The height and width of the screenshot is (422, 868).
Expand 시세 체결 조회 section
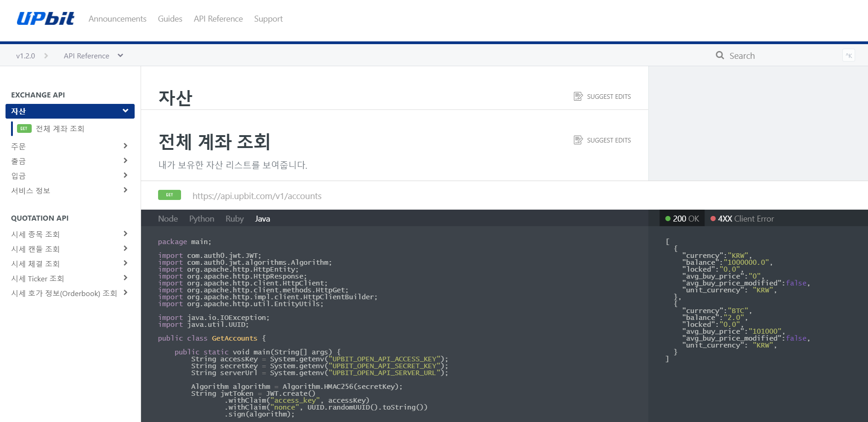pos(70,263)
